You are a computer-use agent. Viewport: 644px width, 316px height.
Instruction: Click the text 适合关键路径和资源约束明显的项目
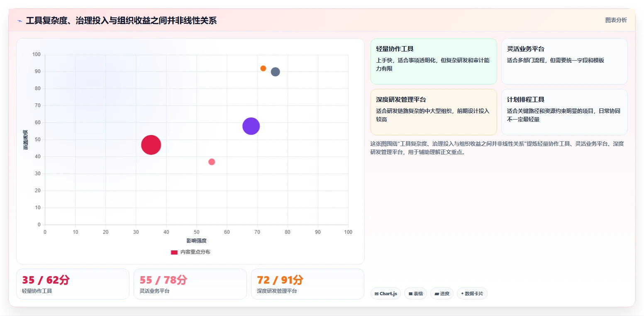[x=551, y=111]
